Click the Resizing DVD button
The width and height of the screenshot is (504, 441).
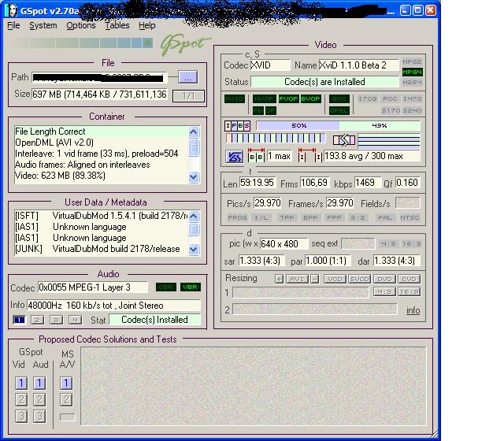384,279
